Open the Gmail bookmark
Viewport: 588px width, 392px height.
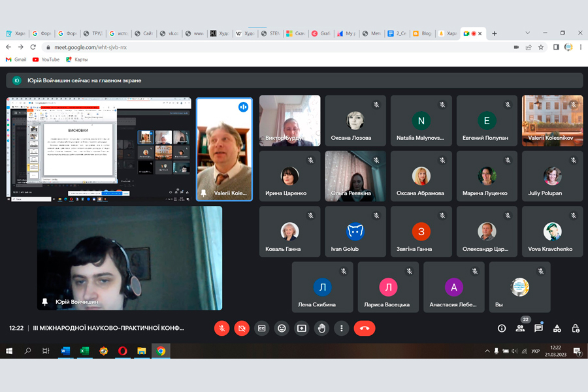pyautogui.click(x=16, y=59)
